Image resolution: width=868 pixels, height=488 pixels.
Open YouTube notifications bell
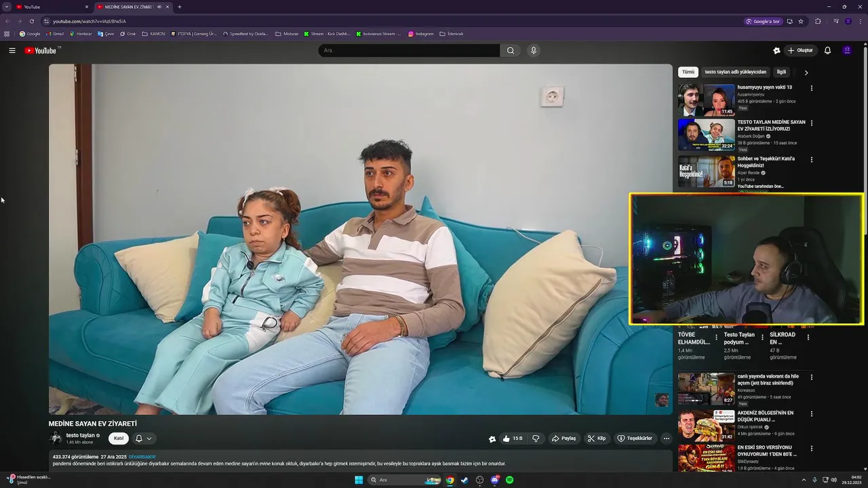827,50
